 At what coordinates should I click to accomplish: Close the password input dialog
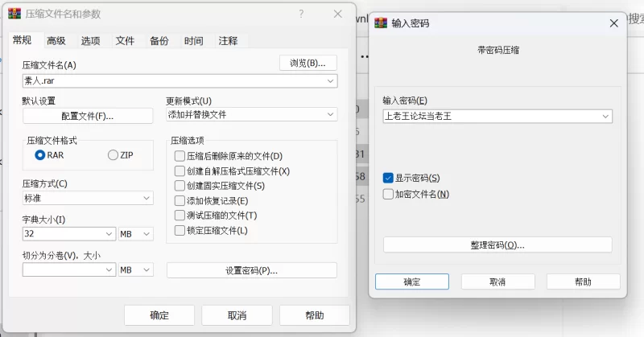[613, 23]
